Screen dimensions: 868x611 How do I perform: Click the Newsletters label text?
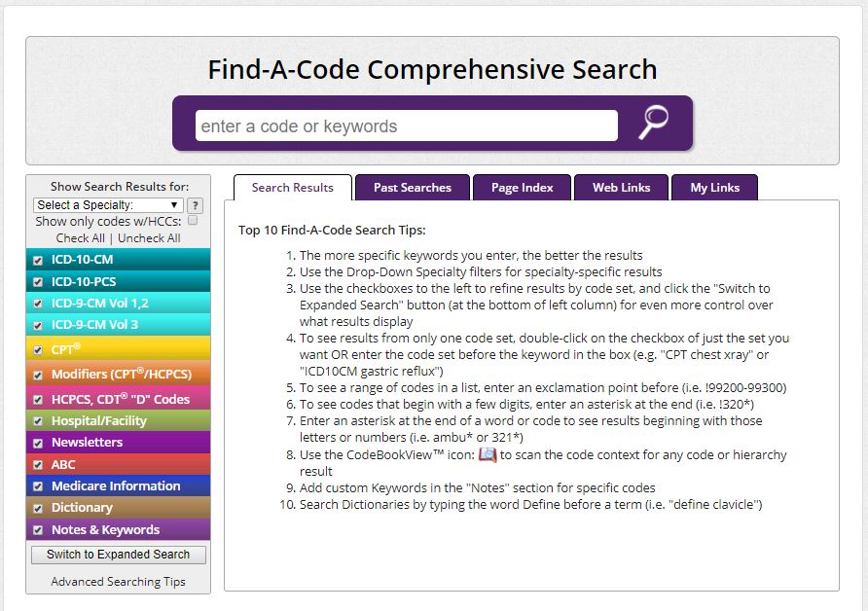click(87, 443)
